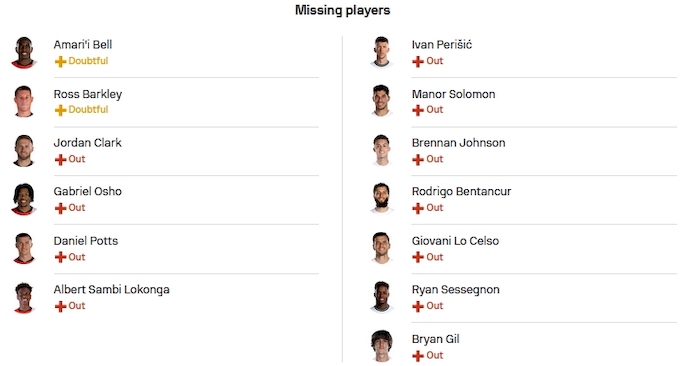Open Albert Sambi Lokonga player name
Image resolution: width=690 pixels, height=366 pixels.
click(111, 289)
